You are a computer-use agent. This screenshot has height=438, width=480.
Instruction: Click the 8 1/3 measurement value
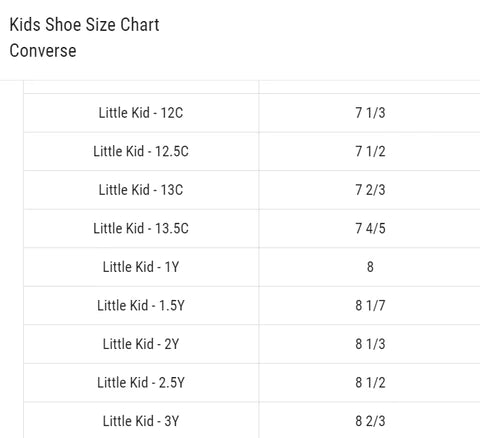[x=370, y=344]
